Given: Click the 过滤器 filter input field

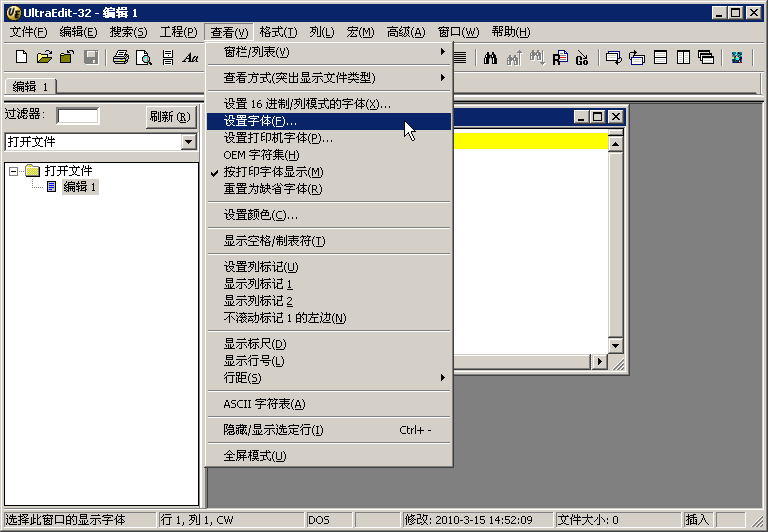Looking at the screenshot, I should (x=78, y=116).
